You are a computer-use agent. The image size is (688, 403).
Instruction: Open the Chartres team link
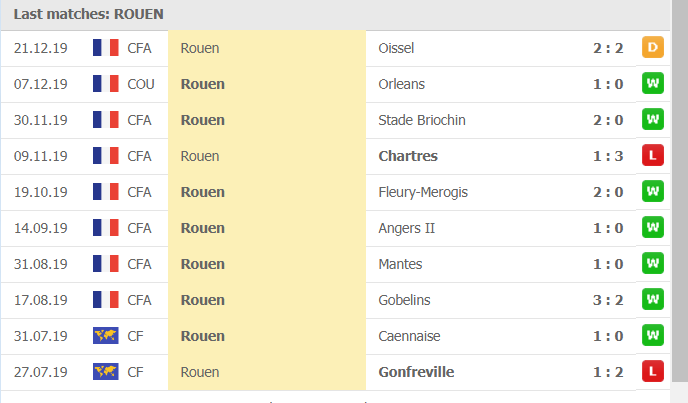coord(408,156)
